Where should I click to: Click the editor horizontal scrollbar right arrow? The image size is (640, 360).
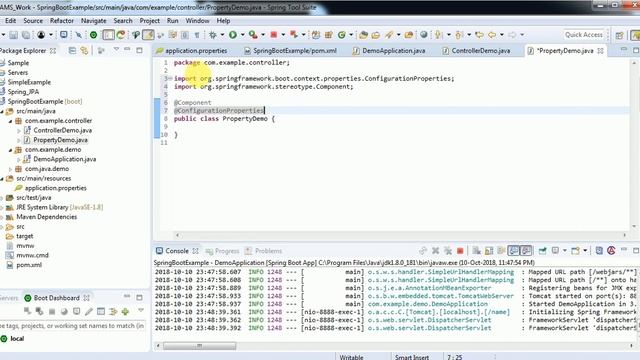624,235
